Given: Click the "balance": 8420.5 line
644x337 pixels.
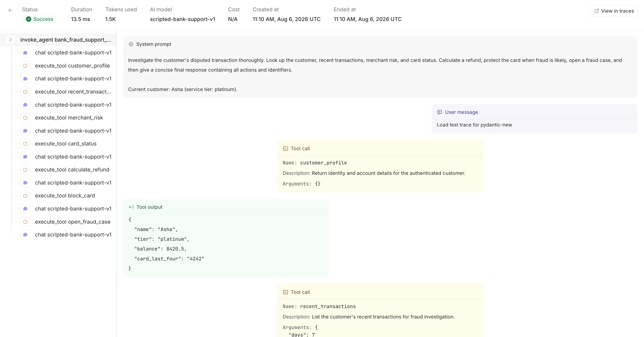Looking at the screenshot, I should pyautogui.click(x=160, y=249).
